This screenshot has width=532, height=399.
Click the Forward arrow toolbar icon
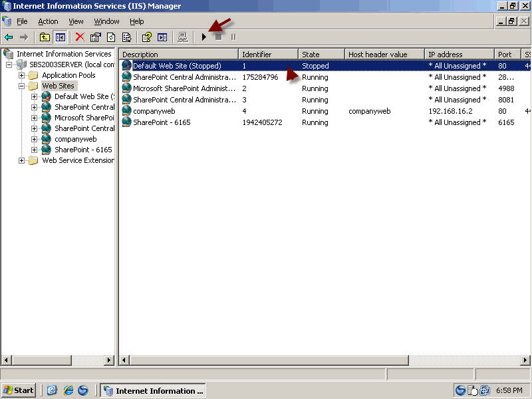(x=24, y=37)
